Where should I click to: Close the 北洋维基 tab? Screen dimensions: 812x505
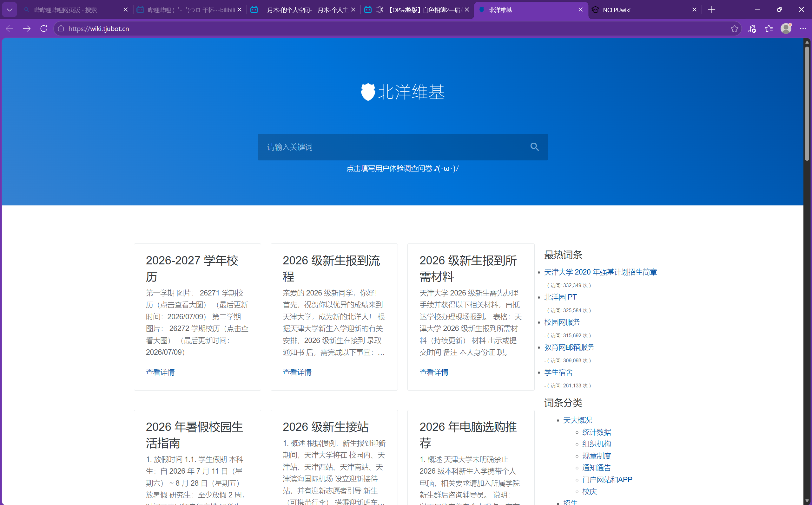point(581,10)
